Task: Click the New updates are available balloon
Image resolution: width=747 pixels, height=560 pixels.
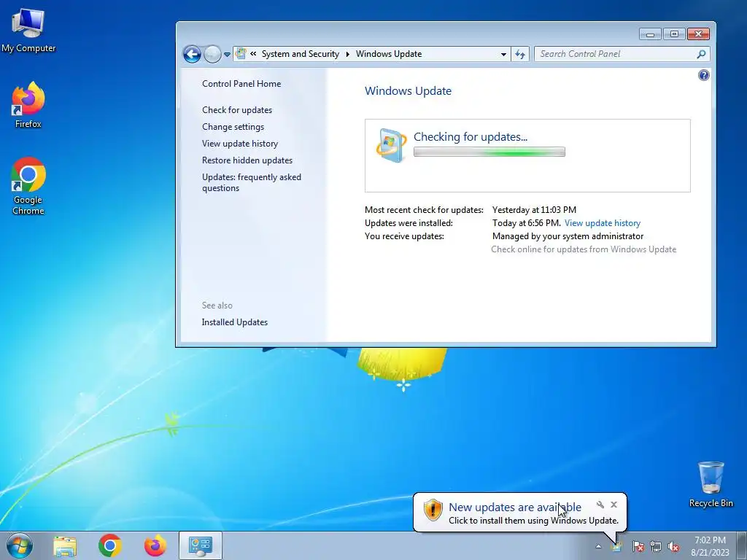Action: click(x=519, y=513)
